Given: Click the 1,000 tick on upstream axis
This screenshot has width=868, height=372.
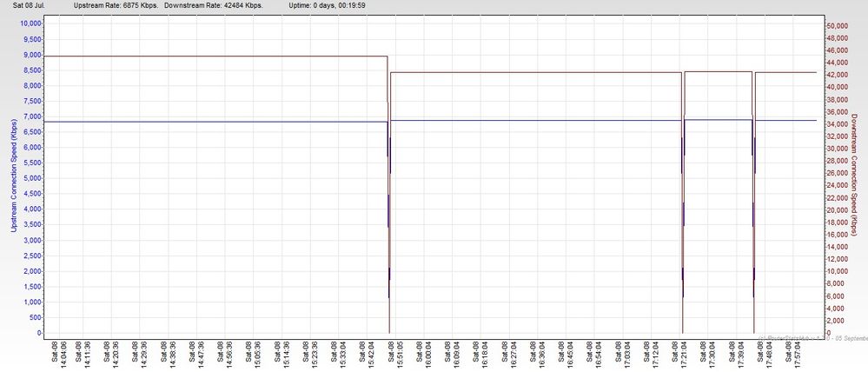Looking at the screenshot, I should pos(32,302).
